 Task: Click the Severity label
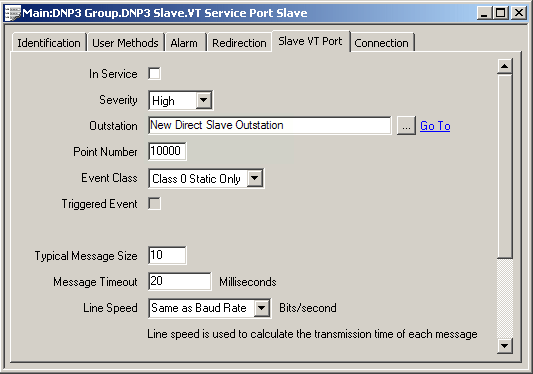point(118,100)
